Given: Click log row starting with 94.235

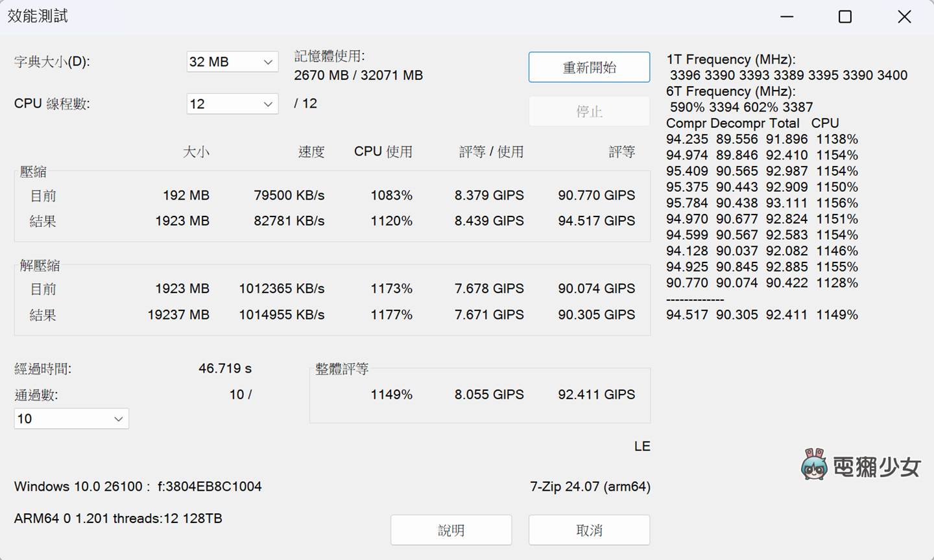Looking at the screenshot, I should click(x=762, y=139).
